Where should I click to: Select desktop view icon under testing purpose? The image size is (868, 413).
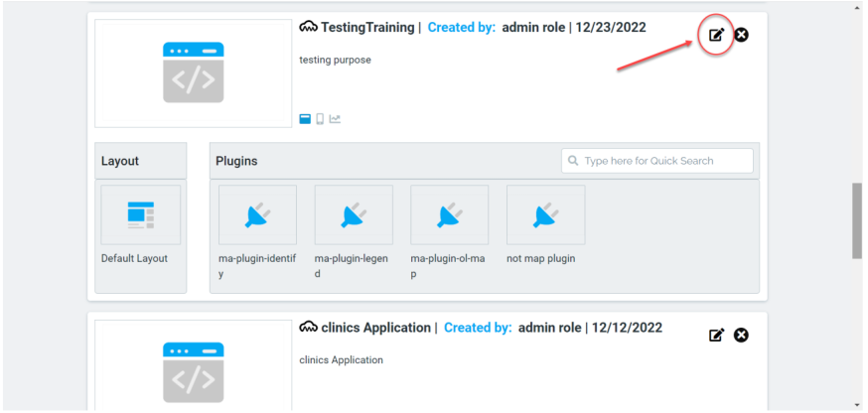(x=305, y=118)
